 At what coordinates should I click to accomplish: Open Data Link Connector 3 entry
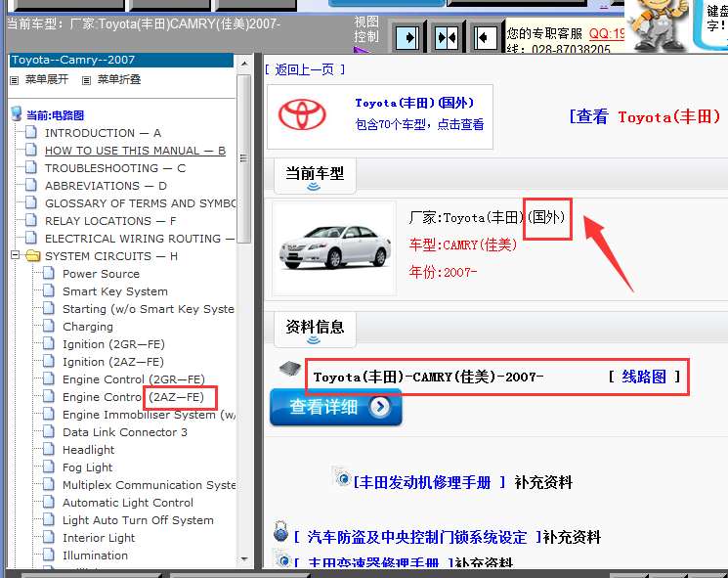pyautogui.click(x=125, y=432)
